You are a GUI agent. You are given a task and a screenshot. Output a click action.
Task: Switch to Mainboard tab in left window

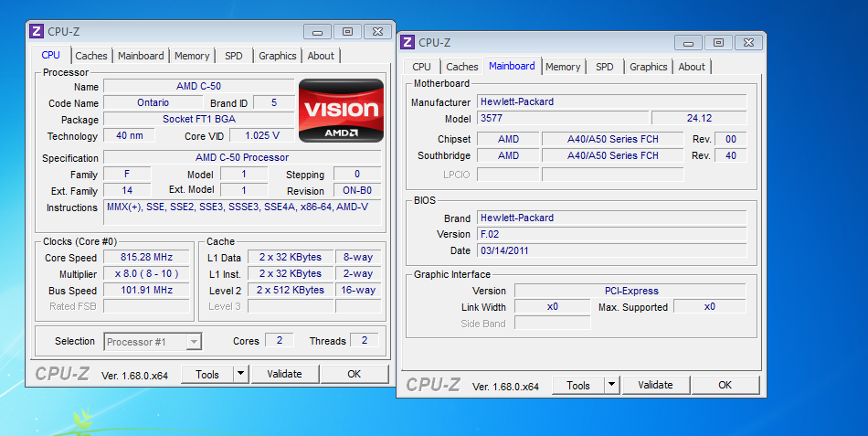[141, 56]
